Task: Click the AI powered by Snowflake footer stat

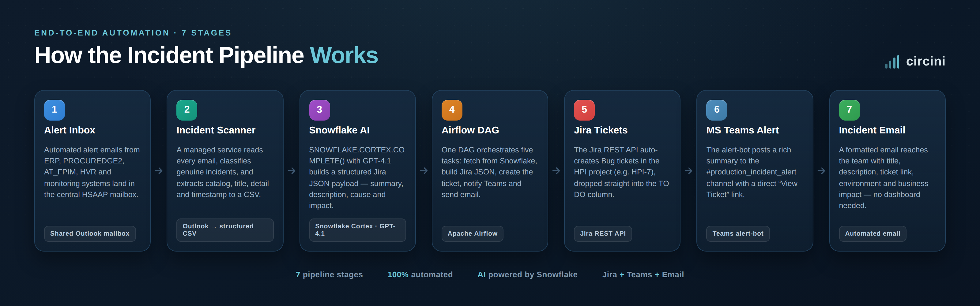Action: pyautogui.click(x=527, y=274)
